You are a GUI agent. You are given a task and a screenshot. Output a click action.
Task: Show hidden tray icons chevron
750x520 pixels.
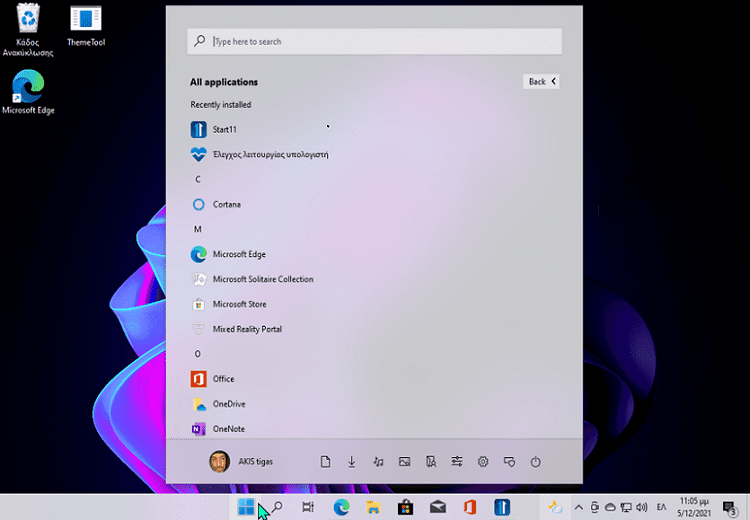click(x=578, y=507)
